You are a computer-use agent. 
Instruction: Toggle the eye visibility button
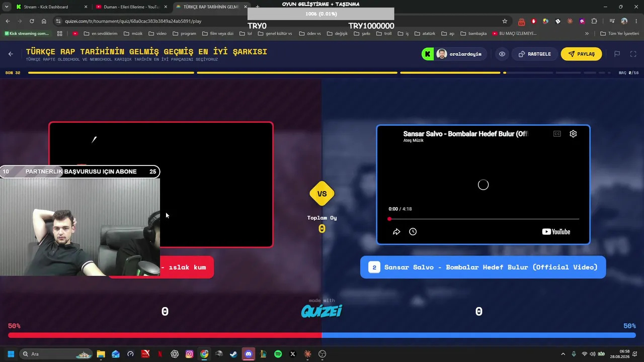pyautogui.click(x=502, y=54)
